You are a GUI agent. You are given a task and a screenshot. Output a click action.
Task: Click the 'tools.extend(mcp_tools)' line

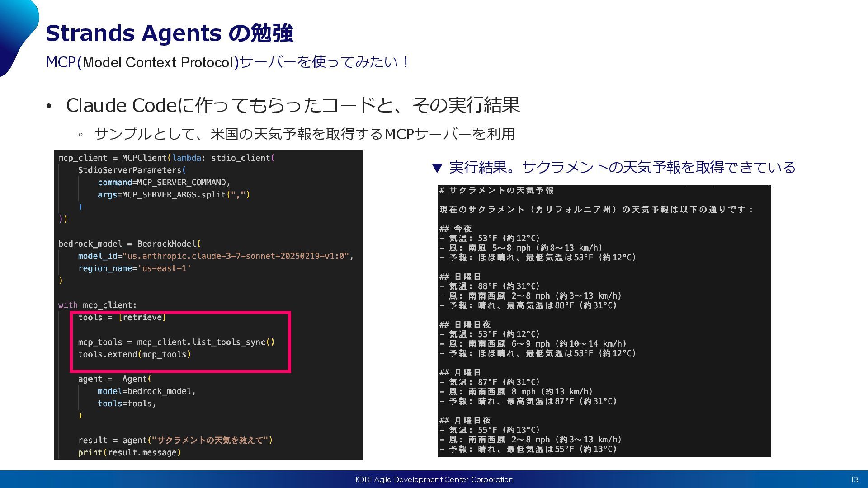click(134, 354)
